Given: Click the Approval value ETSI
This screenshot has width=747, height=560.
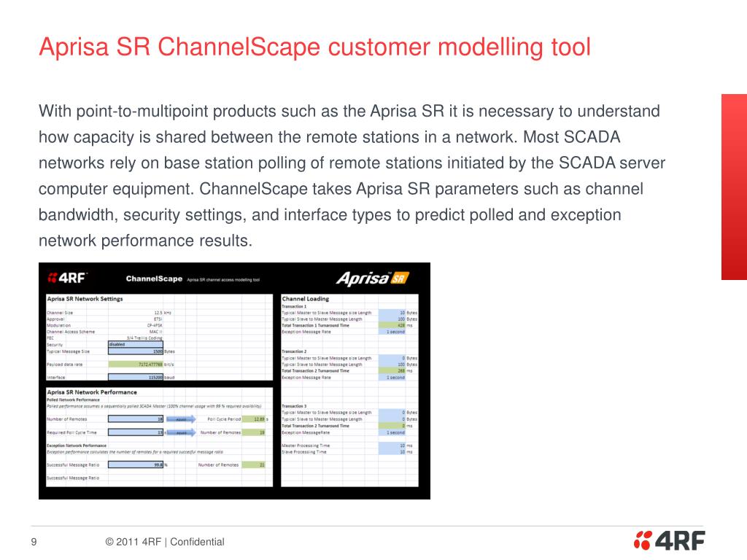Looking at the screenshot, I should [x=158, y=319].
